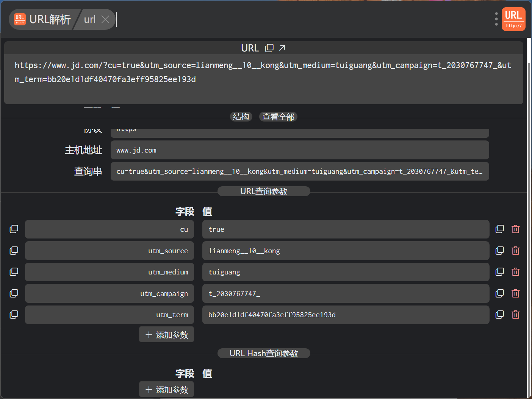Viewport: 532px width, 399px height.
Task: Add a parameter under URL Hash查询参数
Action: [166, 390]
